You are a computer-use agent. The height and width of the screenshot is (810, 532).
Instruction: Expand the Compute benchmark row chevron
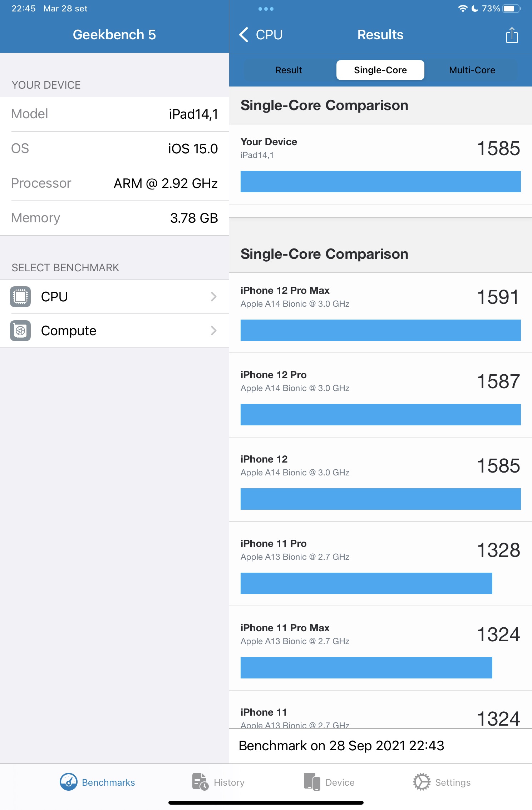click(x=213, y=331)
